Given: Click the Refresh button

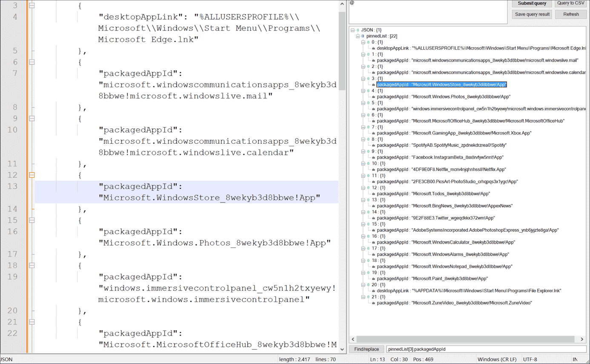Looking at the screenshot, I should 570,14.
